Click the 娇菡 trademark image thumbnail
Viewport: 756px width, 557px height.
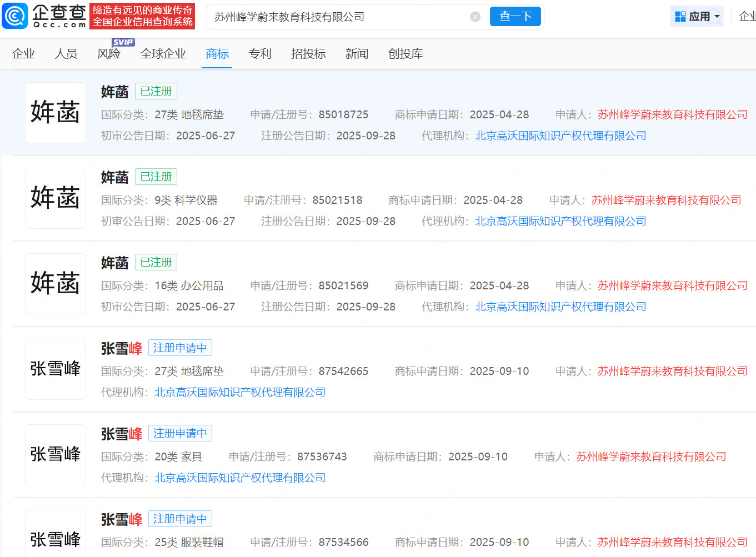(55, 112)
